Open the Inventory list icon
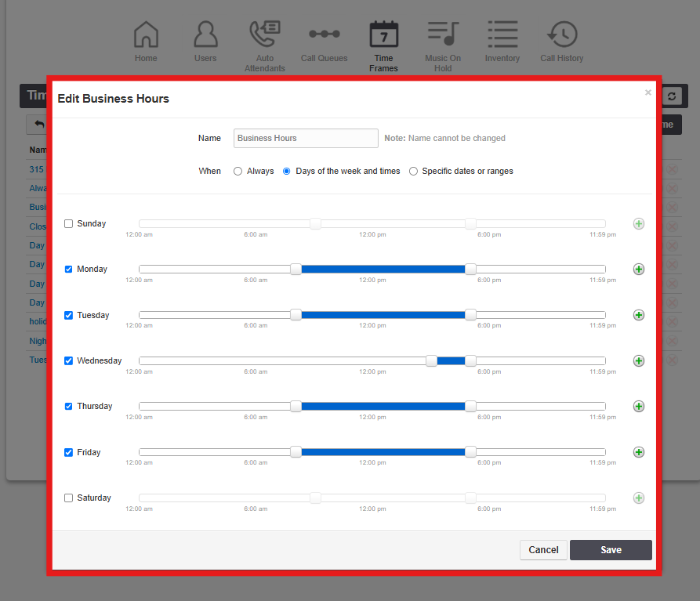Viewport: 700px width, 601px height. [x=502, y=34]
